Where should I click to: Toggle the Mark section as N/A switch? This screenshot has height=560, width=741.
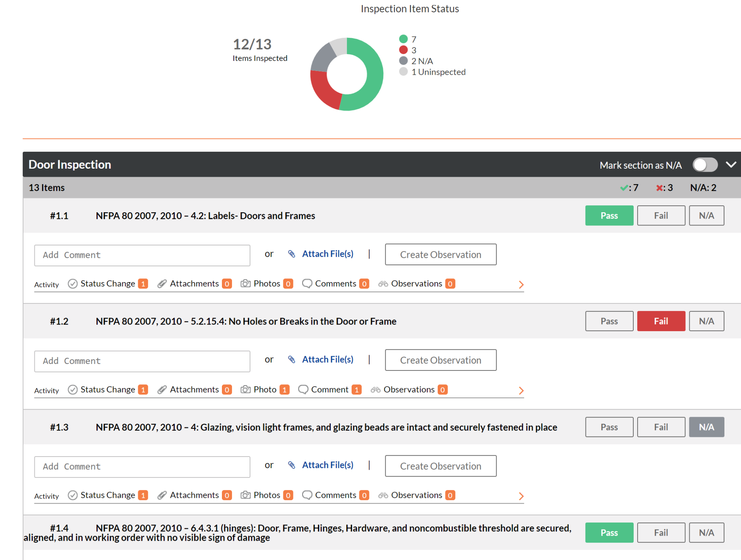tap(705, 165)
